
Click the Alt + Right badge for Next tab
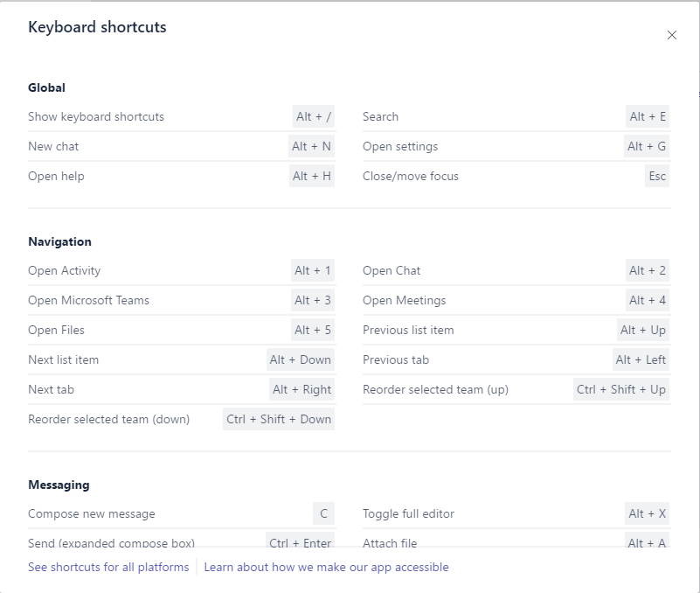301,389
